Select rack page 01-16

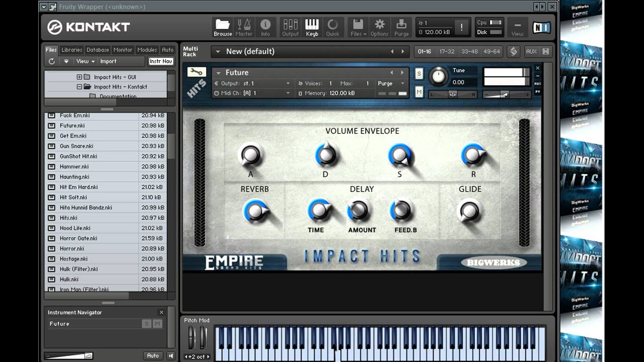click(425, 51)
